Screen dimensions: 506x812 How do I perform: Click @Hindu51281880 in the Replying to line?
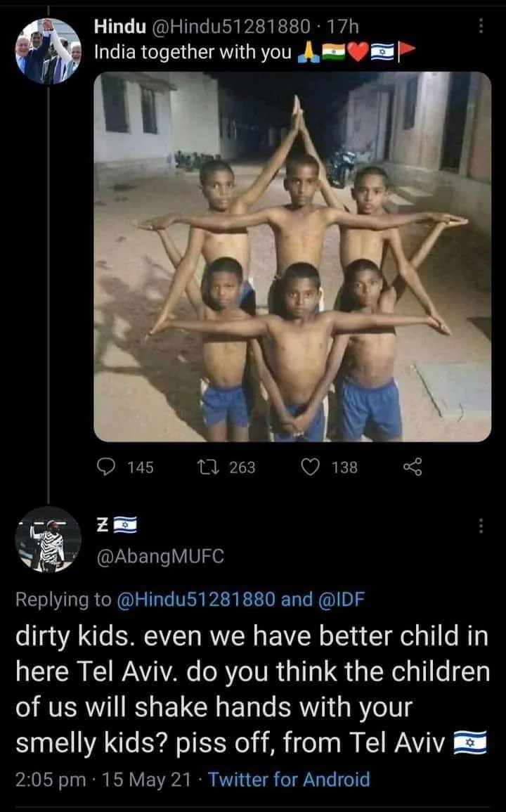[196, 599]
